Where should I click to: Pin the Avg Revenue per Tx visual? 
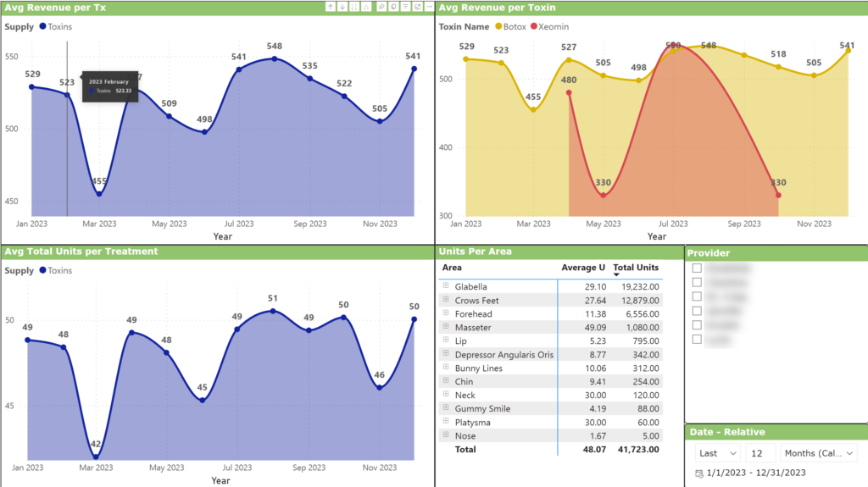pos(381,7)
